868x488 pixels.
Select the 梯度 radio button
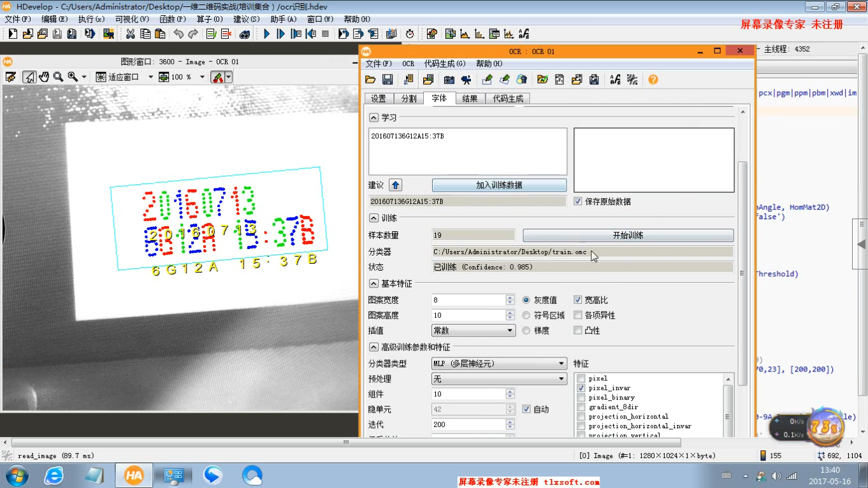[x=527, y=330]
